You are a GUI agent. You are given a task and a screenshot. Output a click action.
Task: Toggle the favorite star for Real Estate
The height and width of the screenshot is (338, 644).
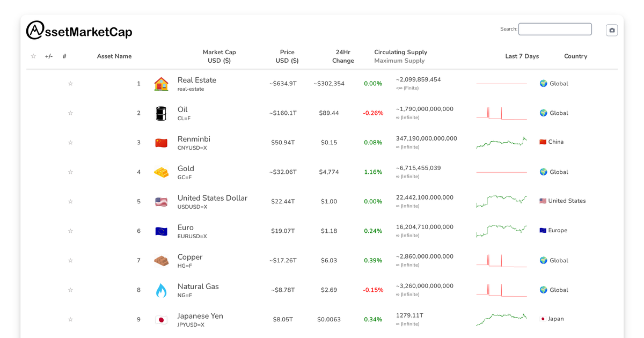(x=70, y=84)
